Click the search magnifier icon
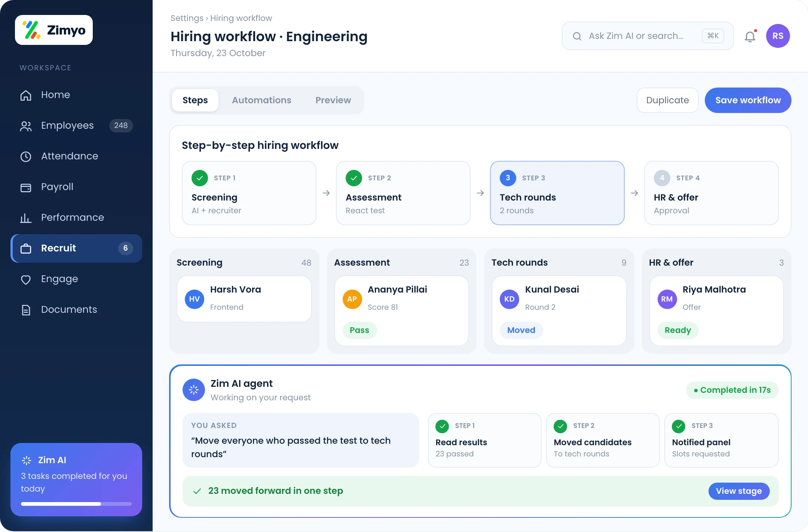The height and width of the screenshot is (532, 808). (577, 36)
